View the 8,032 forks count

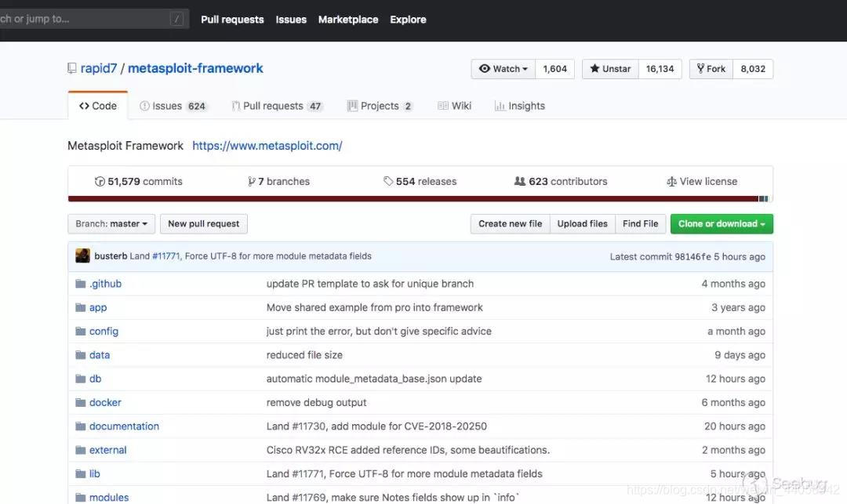[x=753, y=69]
